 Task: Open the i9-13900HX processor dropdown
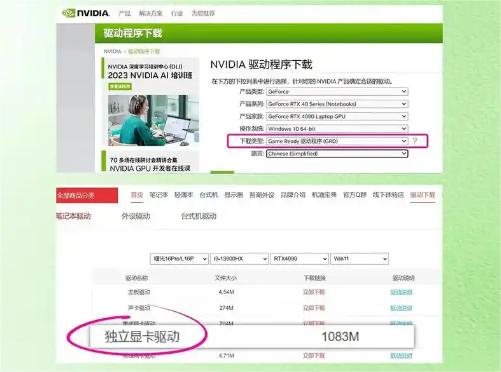[240, 259]
